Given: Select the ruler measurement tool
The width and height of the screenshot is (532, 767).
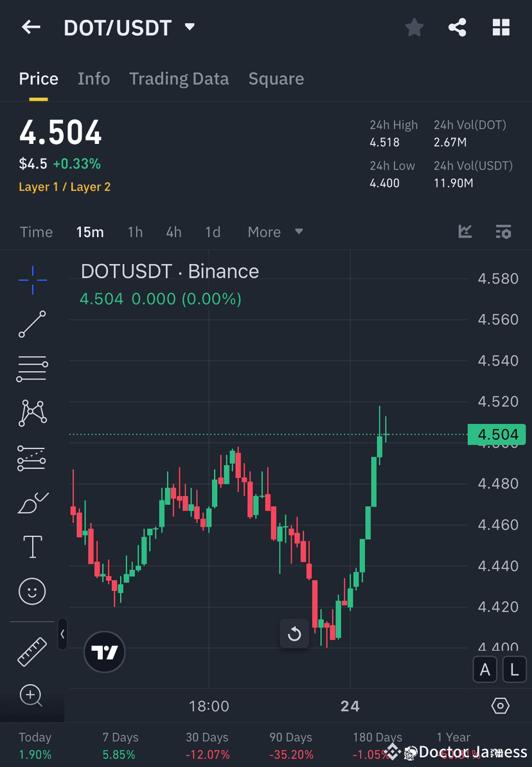Looking at the screenshot, I should tap(32, 651).
